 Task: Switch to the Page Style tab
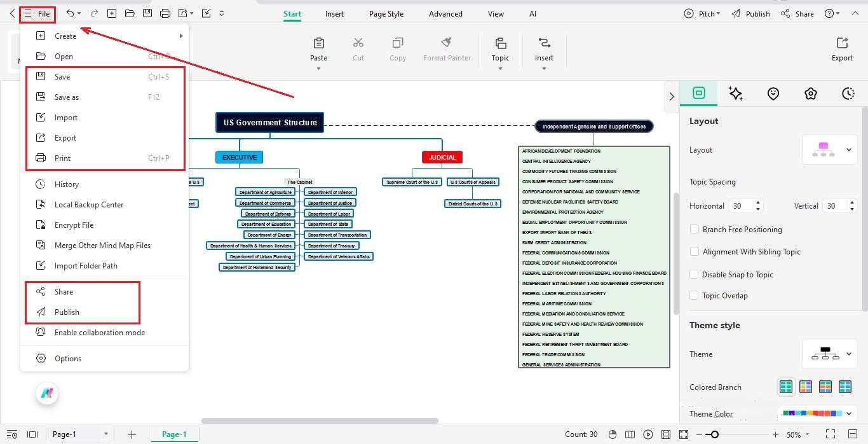click(x=386, y=13)
